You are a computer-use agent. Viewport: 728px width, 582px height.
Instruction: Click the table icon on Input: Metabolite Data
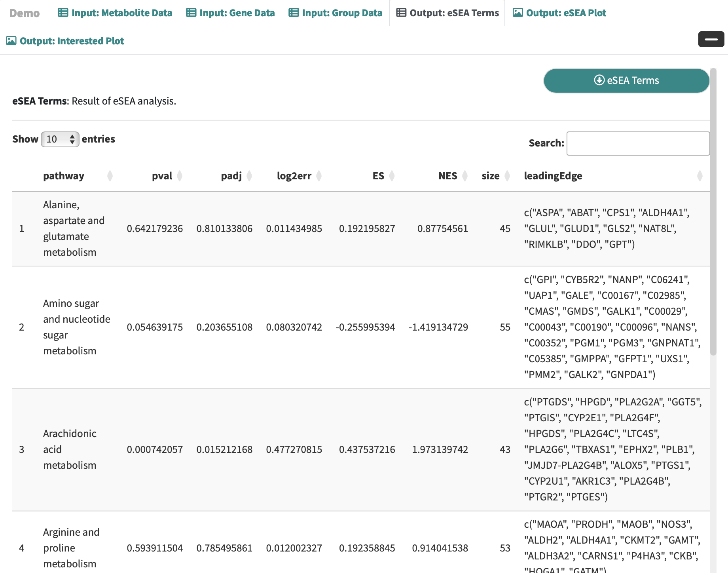pos(63,13)
